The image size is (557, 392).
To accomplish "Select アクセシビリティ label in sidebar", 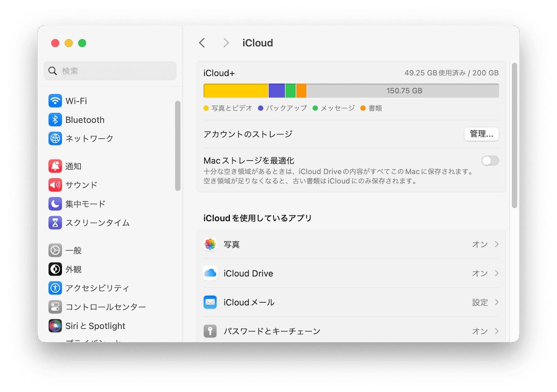I will [x=97, y=288].
